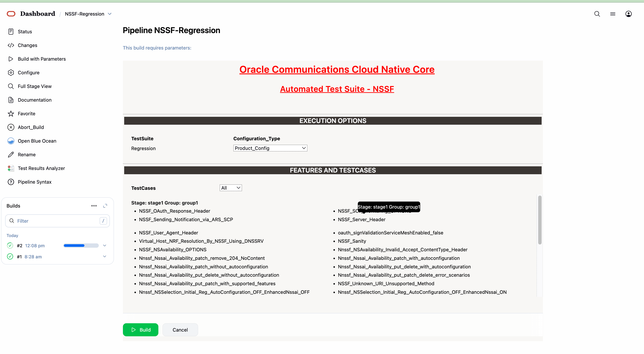This screenshot has height=354, width=644.
Task: Click the Favorite star icon
Action: 11,114
